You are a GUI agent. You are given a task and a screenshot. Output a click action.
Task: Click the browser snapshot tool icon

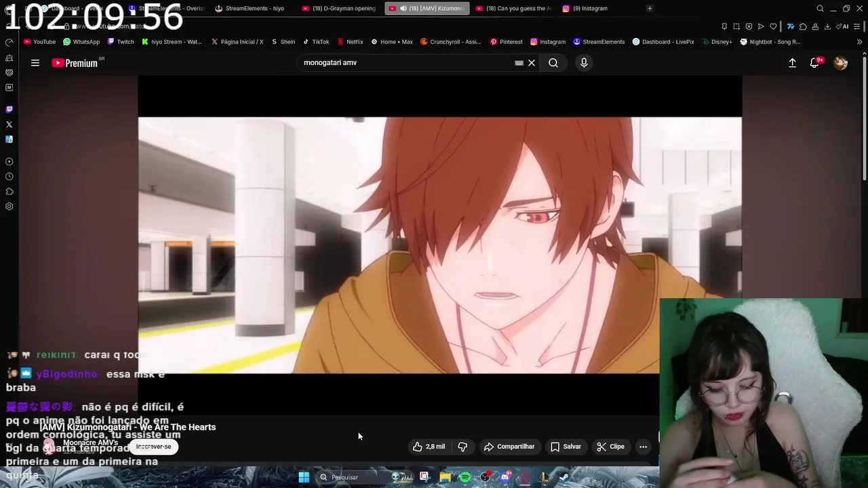pos(736,26)
